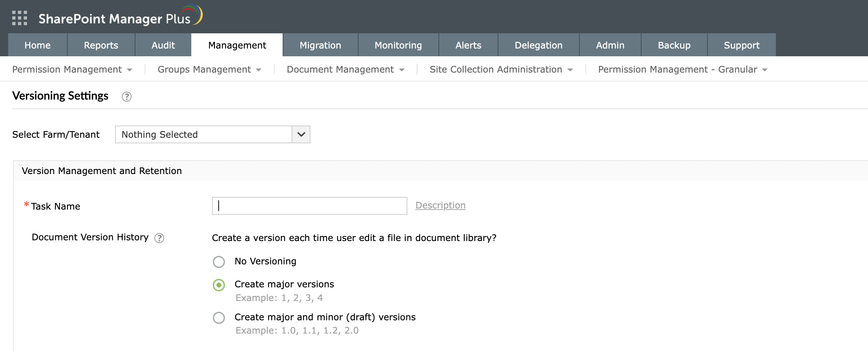Open the Backup tab
This screenshot has width=868, height=351.
674,45
